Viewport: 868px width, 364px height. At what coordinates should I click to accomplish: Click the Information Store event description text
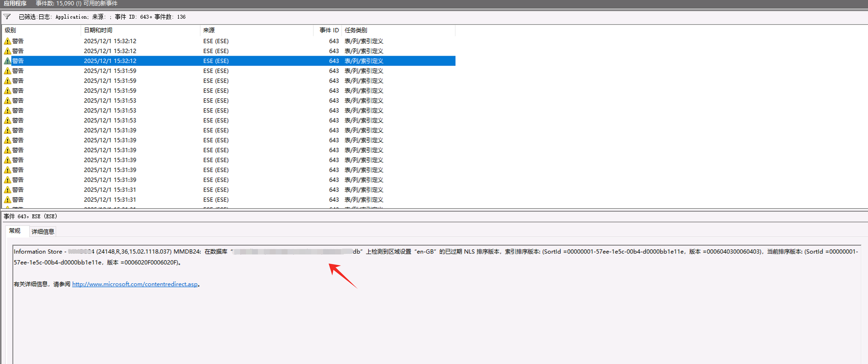pos(38,252)
